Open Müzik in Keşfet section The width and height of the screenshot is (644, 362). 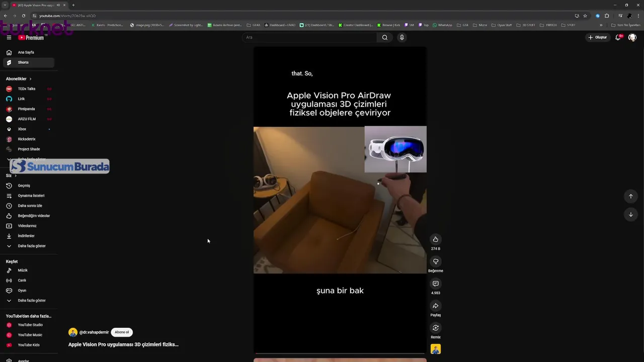28,270
